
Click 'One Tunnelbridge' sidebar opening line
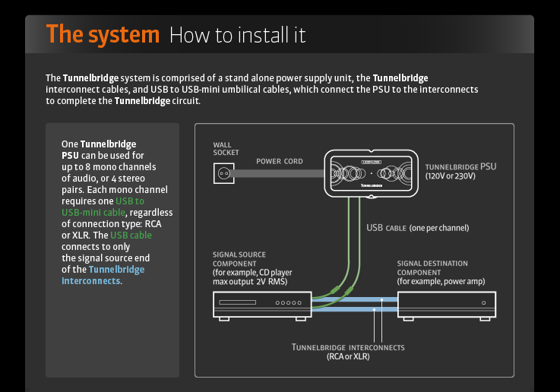[99, 144]
